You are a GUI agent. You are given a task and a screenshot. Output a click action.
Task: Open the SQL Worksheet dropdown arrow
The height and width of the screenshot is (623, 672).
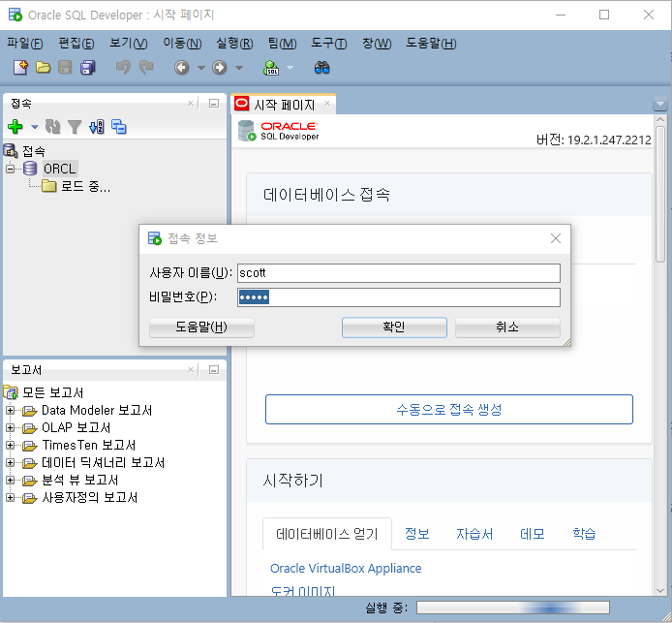(x=290, y=68)
